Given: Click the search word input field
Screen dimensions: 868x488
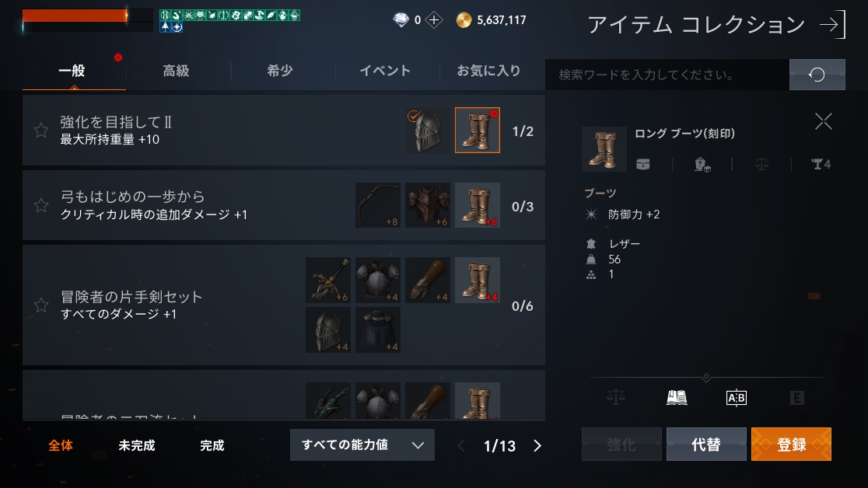Looking at the screenshot, I should tap(667, 74).
